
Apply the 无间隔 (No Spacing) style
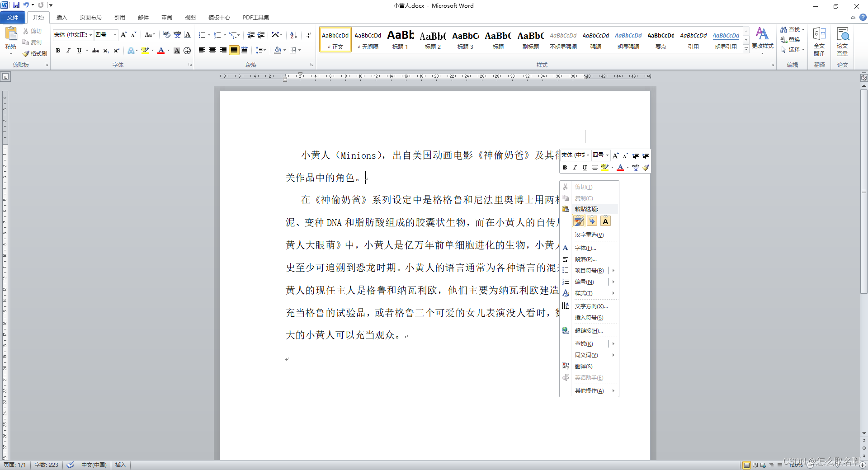pyautogui.click(x=368, y=40)
